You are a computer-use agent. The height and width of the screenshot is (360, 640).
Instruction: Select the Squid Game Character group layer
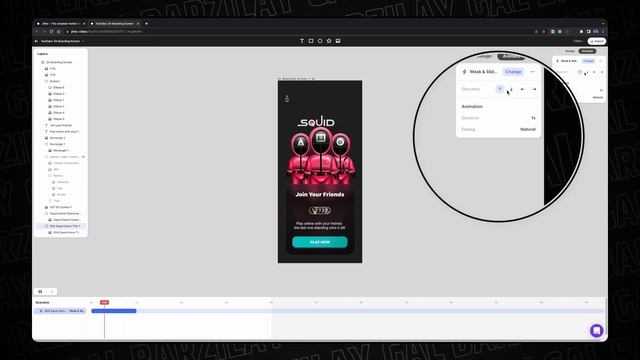(64, 213)
